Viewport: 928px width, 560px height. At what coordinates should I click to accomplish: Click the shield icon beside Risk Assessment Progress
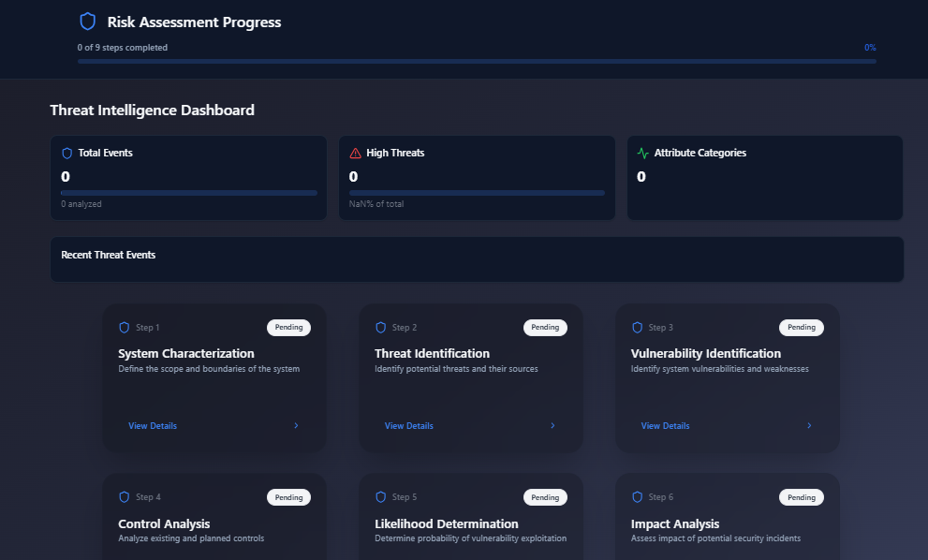[x=87, y=22]
